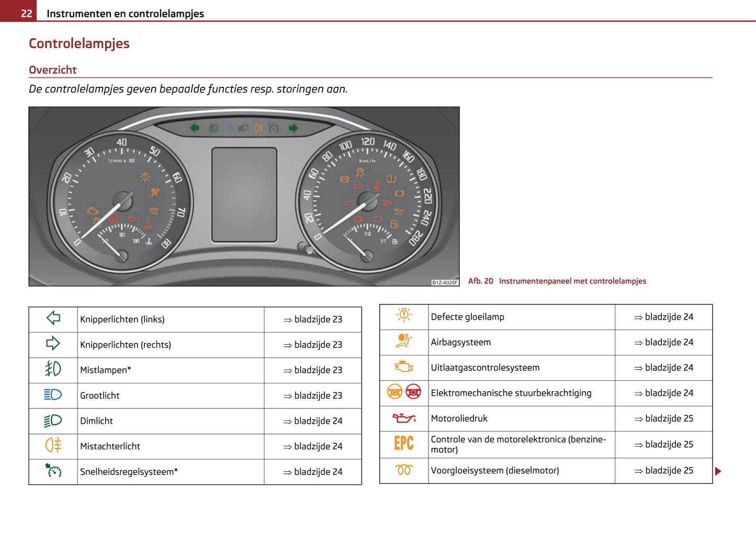Viewport: 756px width, 533px height.
Task: Click the diesel glow plug coil icon
Action: pyautogui.click(x=404, y=470)
